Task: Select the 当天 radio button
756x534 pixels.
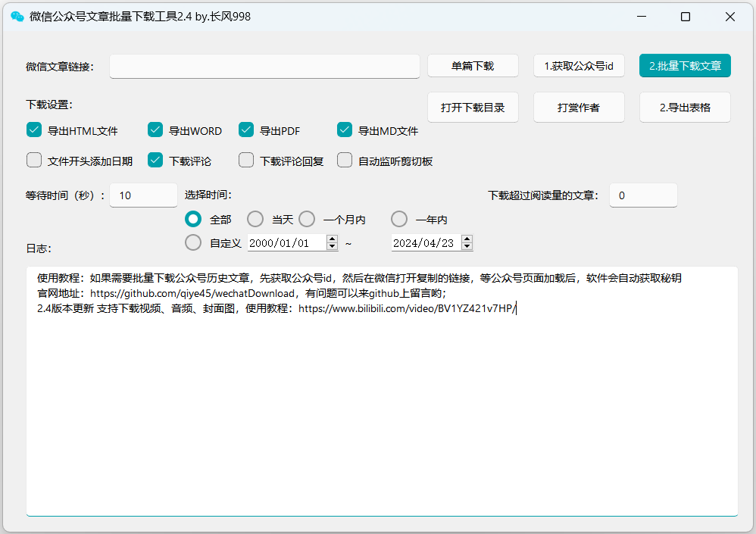Action: [x=255, y=220]
